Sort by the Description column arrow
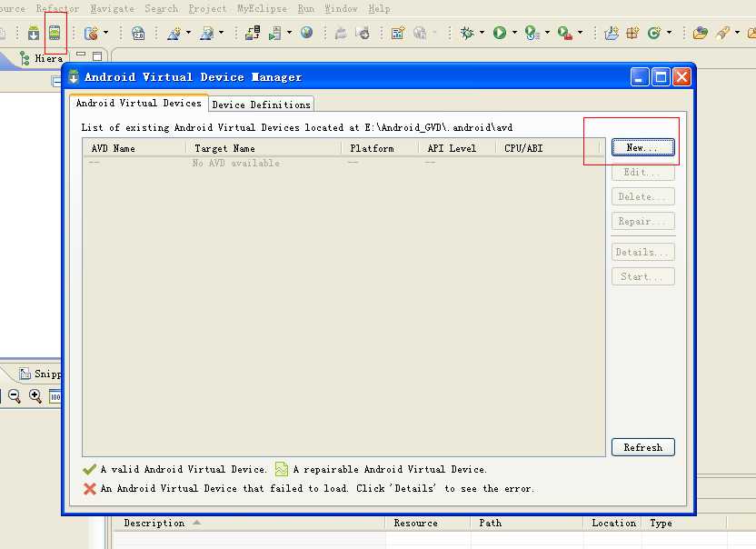Image resolution: width=756 pixels, height=549 pixels. [196, 523]
